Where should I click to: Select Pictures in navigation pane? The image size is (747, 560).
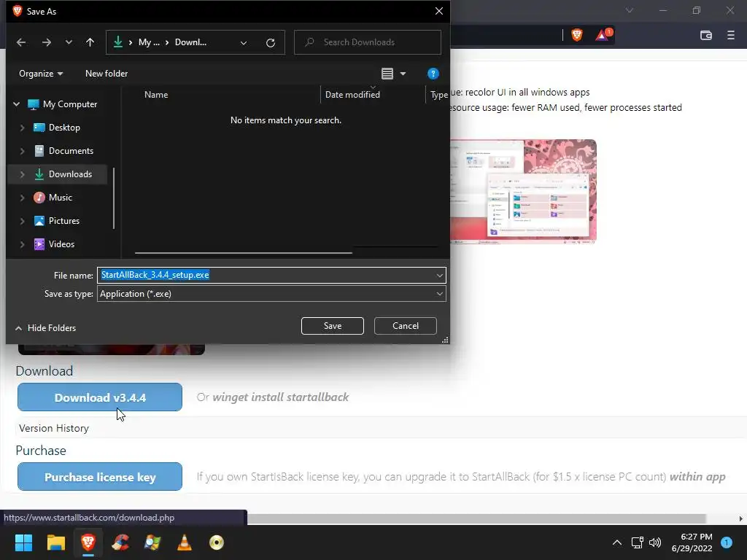pos(64,221)
